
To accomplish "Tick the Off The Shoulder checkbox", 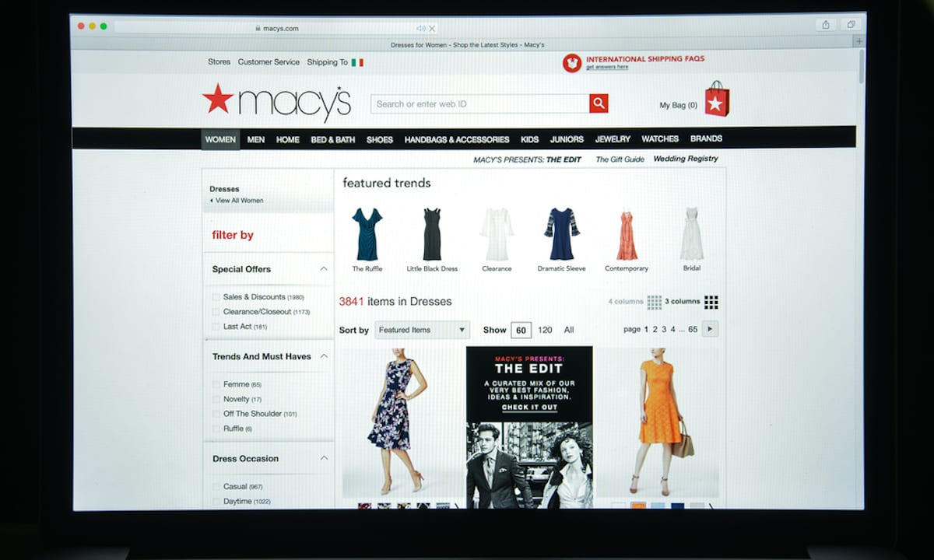I will pos(216,414).
